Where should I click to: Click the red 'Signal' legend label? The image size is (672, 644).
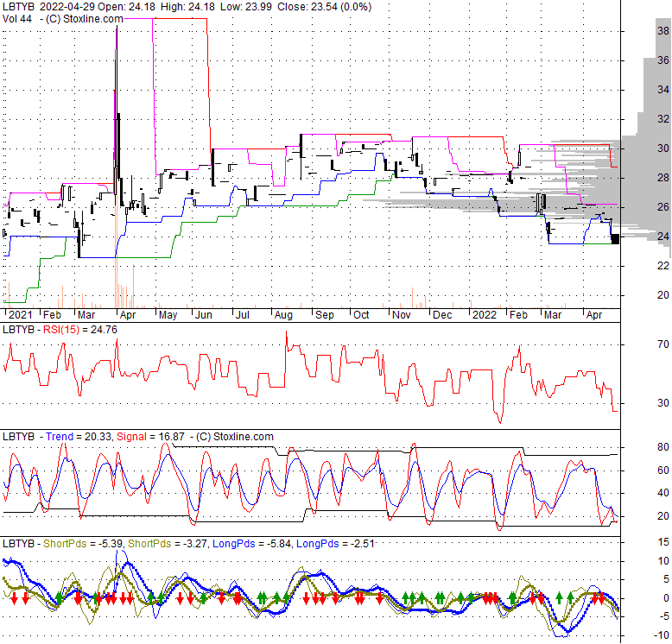(131, 436)
